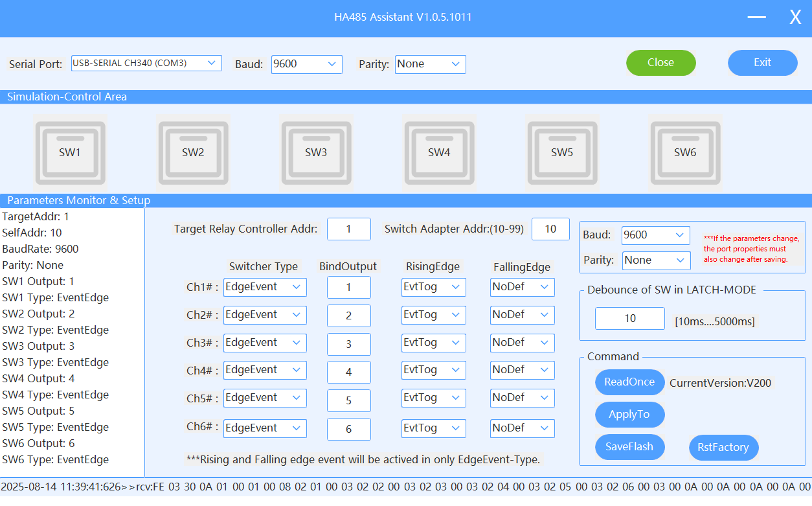Image resolution: width=812 pixels, height=506 pixels.
Task: Open Ch6# FallingEdge dropdown
Action: [522, 428]
